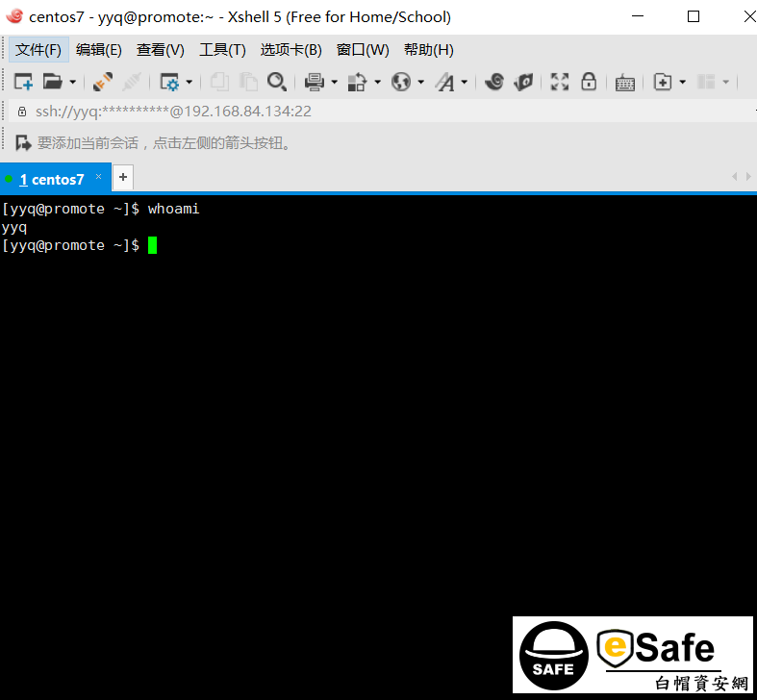Click the New session icon
Screen dimensions: 757x700
tap(23, 82)
